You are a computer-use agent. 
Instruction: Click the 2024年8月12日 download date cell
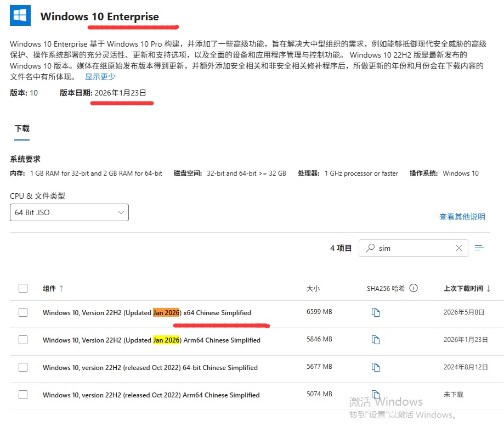coord(466,367)
